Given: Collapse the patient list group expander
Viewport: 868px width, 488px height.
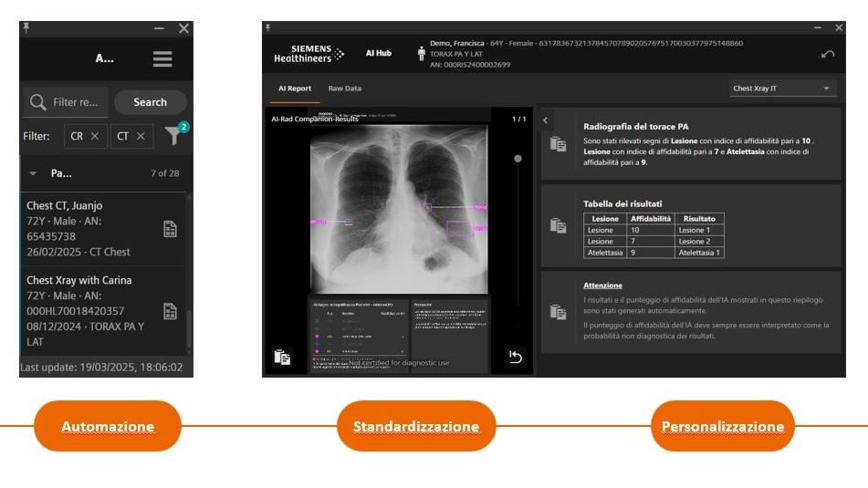Looking at the screenshot, I should tap(34, 173).
